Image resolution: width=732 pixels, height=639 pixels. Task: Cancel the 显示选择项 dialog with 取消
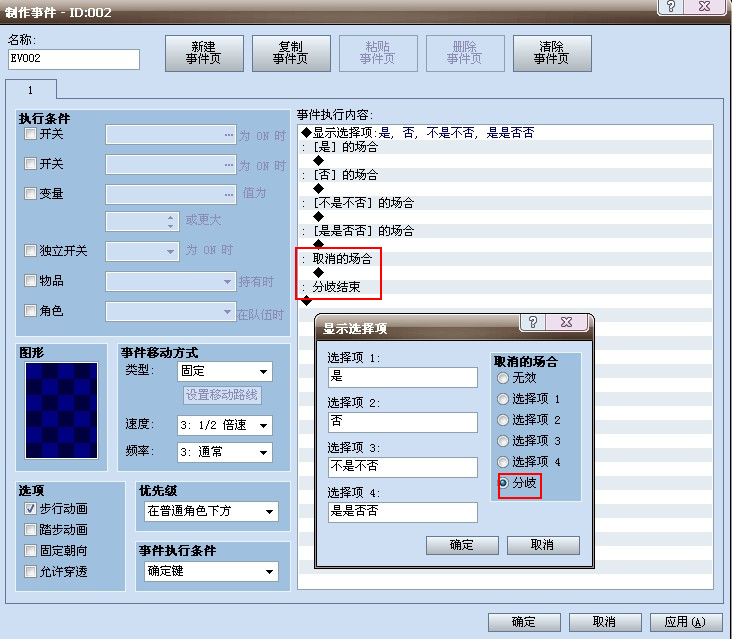[x=543, y=545]
